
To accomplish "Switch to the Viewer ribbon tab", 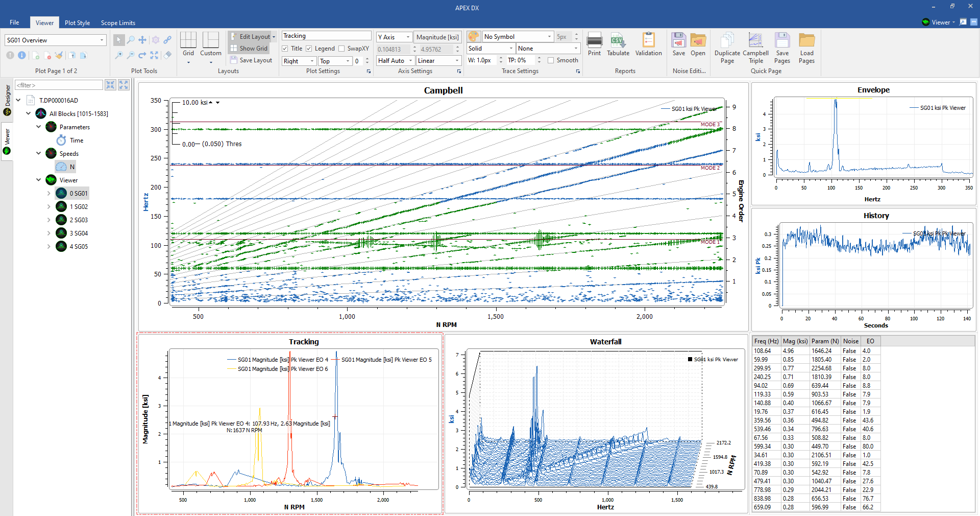I will 44,22.
